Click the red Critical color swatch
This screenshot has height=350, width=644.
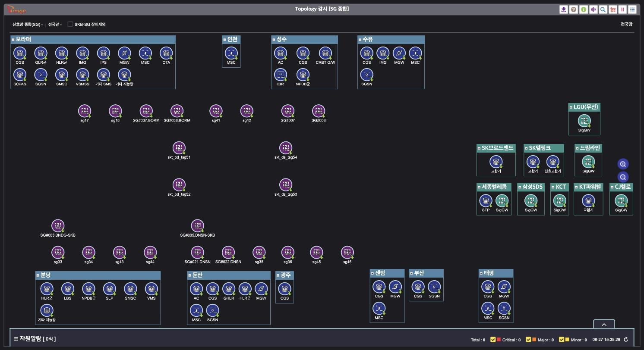tap(499, 340)
